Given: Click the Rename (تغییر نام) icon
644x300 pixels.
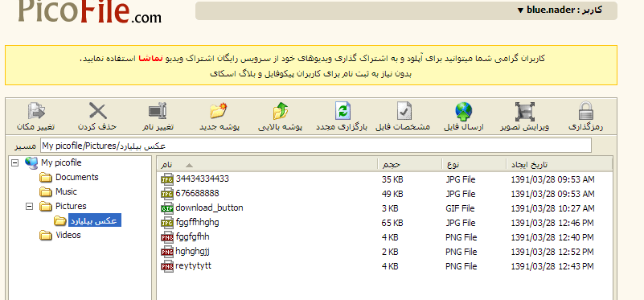Looking at the screenshot, I should pos(158,111).
